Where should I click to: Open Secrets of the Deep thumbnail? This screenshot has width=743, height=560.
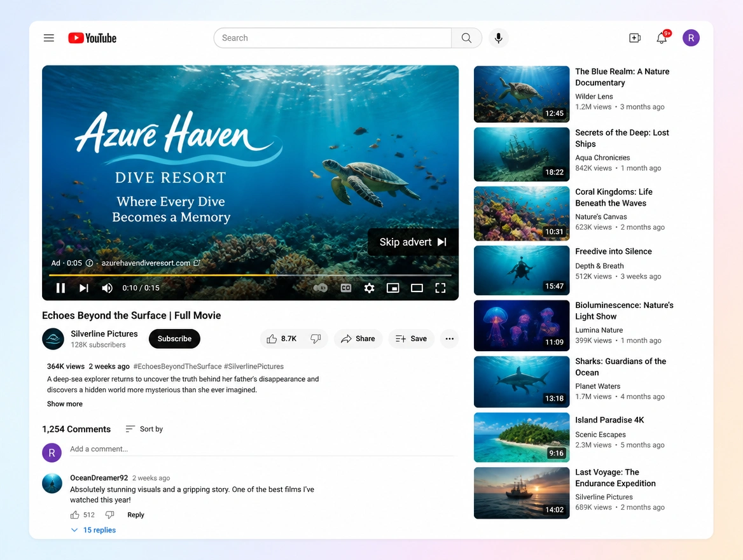[x=522, y=155]
